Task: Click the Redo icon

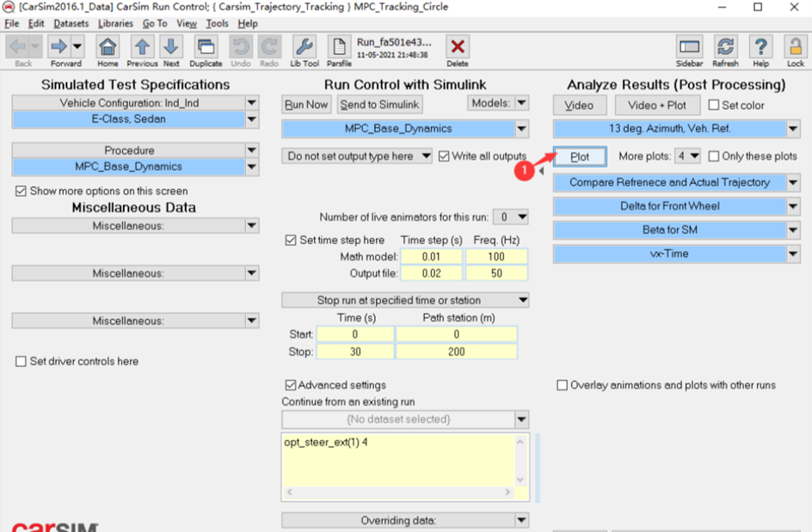Action: 269,46
